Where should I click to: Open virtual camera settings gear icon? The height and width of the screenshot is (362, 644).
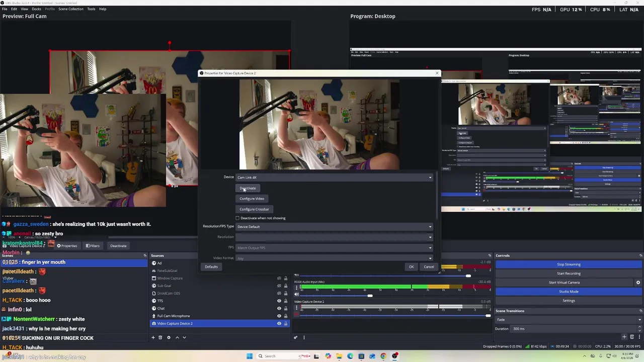pos(638,283)
